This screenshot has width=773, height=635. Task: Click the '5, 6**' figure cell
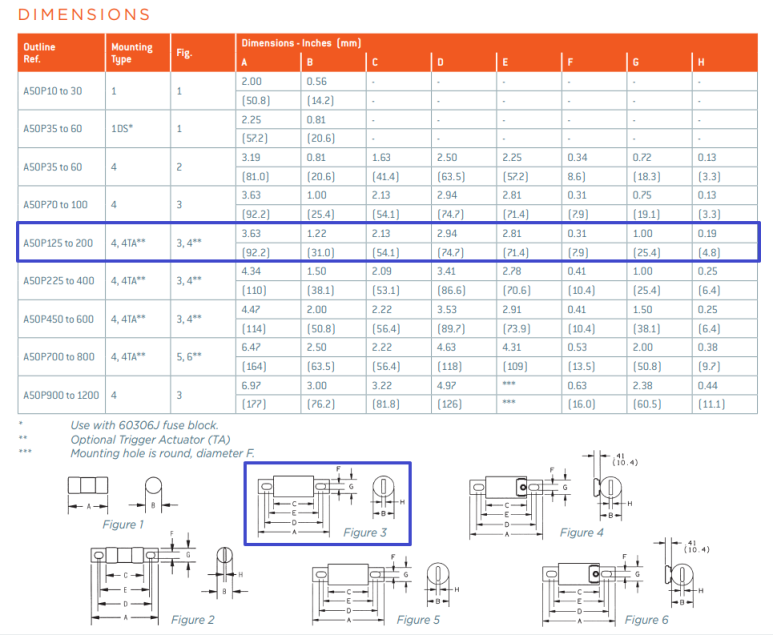click(203, 357)
